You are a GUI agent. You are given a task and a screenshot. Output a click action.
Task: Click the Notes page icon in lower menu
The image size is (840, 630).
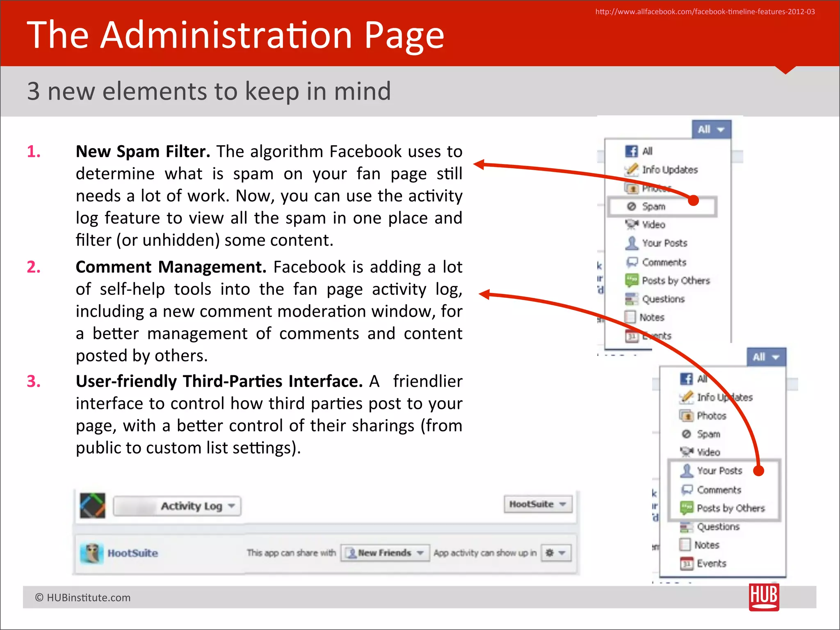685,545
